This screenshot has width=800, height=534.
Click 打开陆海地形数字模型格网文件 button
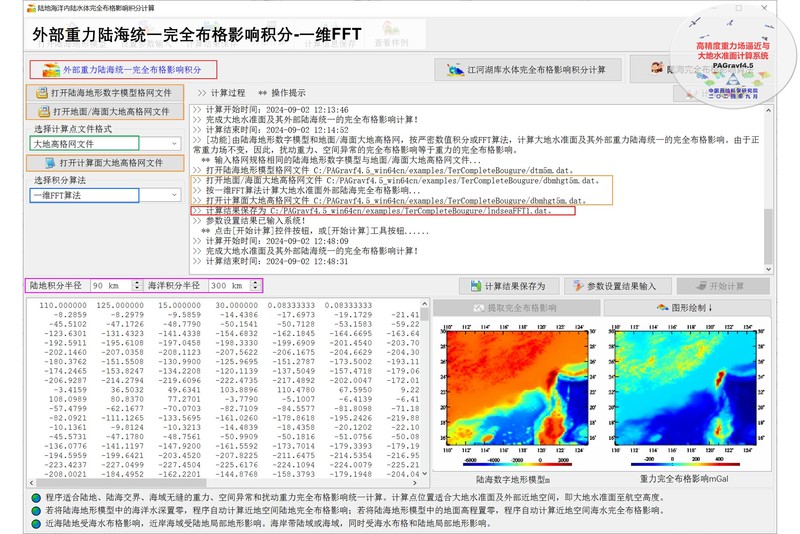105,93
